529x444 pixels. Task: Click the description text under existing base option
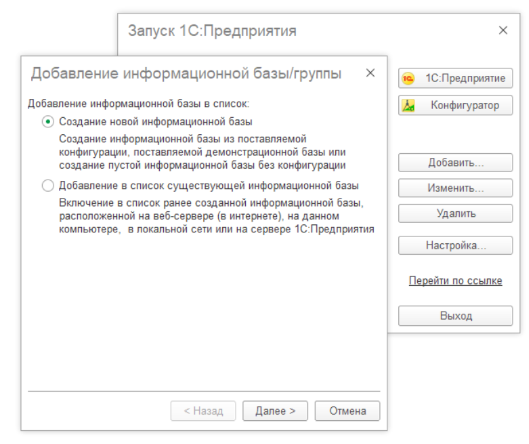[x=217, y=216]
